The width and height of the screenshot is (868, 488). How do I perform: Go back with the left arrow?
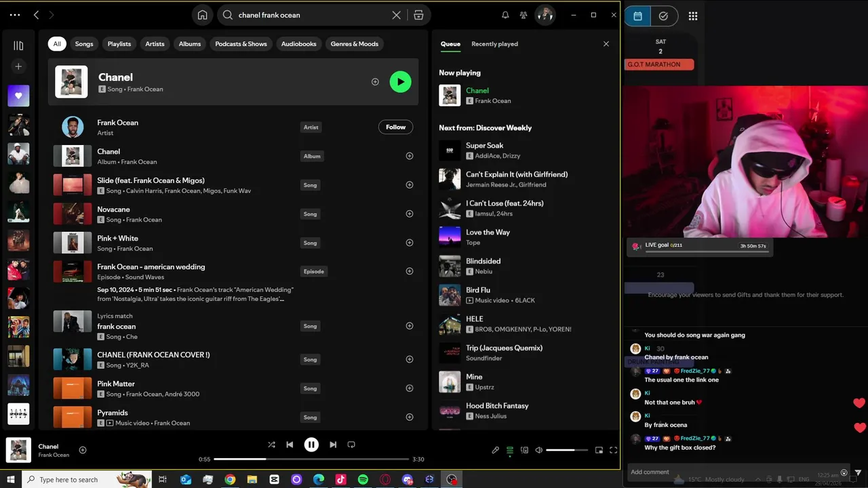click(37, 15)
